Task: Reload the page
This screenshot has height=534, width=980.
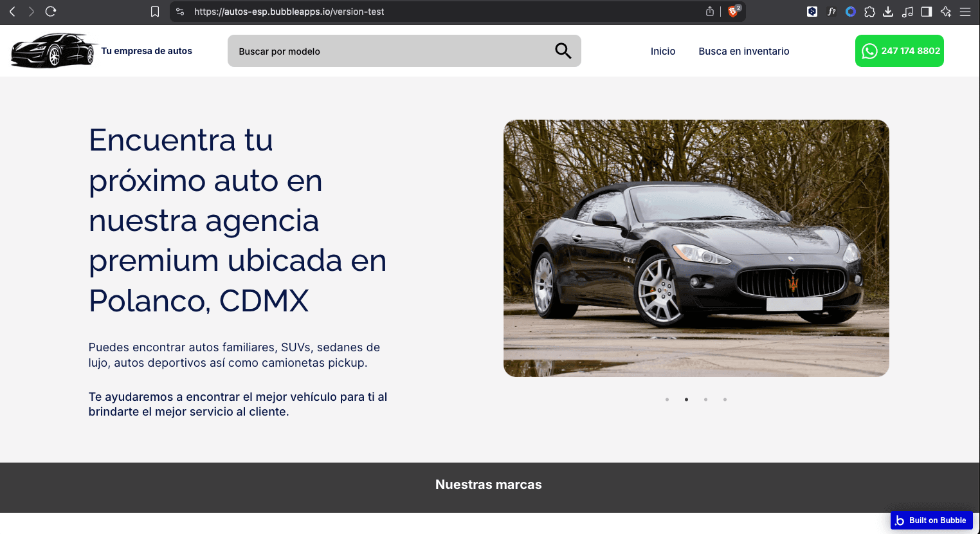Action: tap(51, 12)
